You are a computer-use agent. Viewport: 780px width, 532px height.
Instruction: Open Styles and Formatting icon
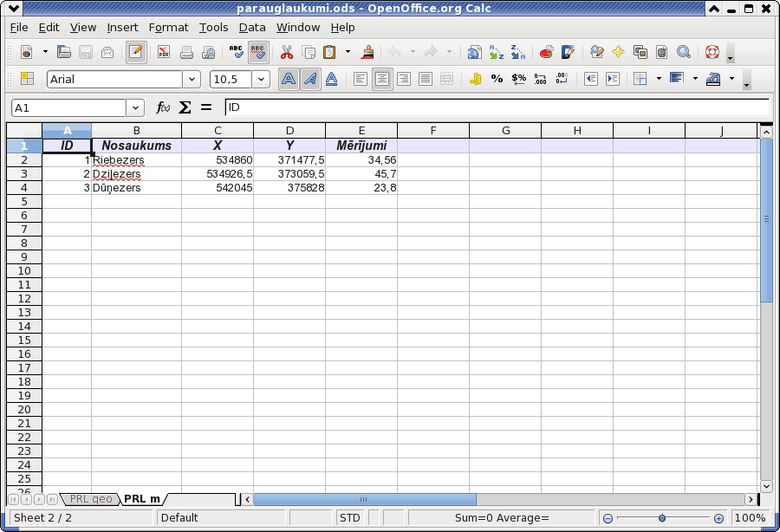pos(27,79)
